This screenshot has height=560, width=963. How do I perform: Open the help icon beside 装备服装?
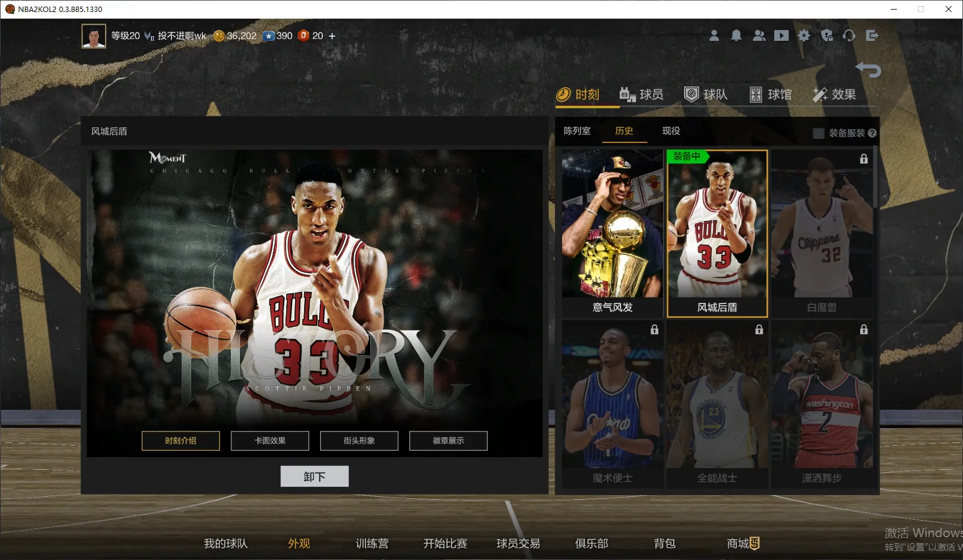(872, 133)
